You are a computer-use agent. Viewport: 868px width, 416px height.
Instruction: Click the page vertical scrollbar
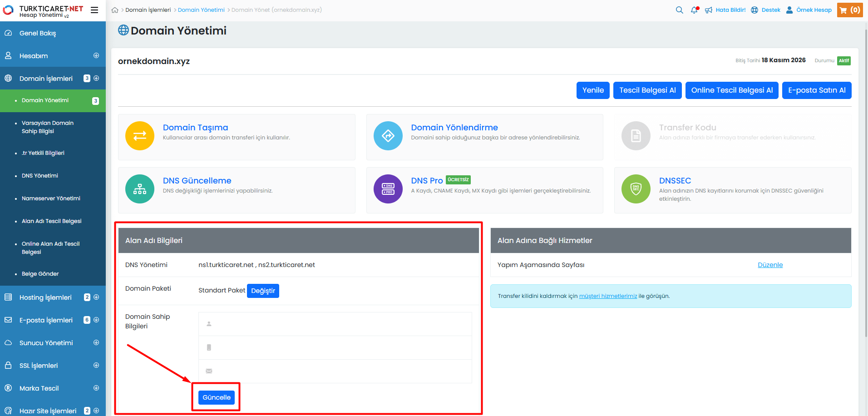[x=866, y=182]
